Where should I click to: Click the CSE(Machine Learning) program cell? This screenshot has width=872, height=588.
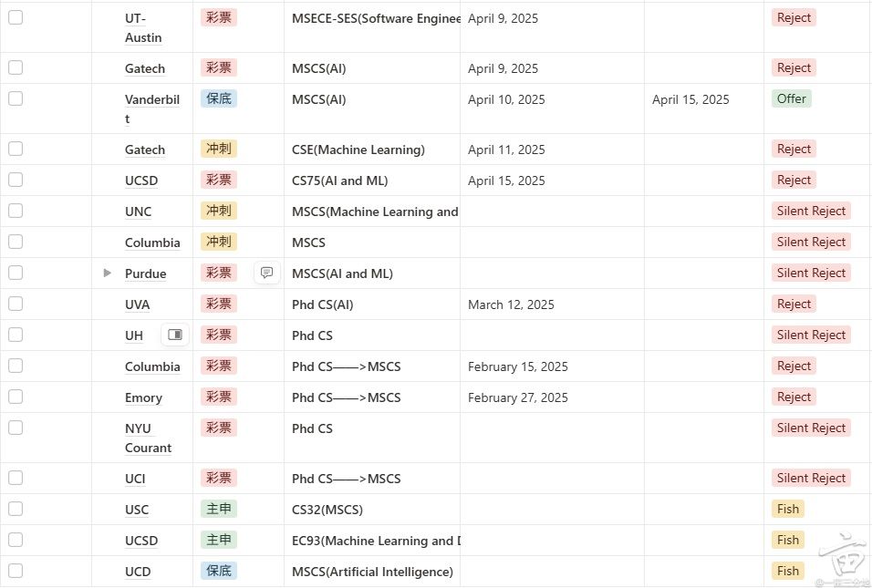[x=358, y=150]
